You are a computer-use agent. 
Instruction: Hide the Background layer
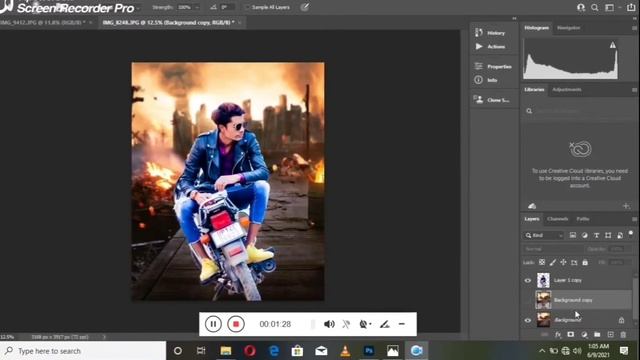tap(527, 320)
